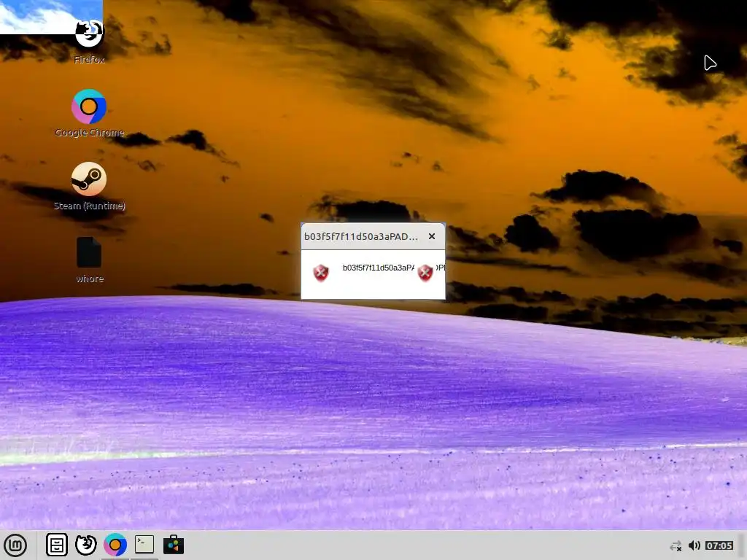
Task: Launch Firefox from the taskbar
Action: tap(86, 545)
